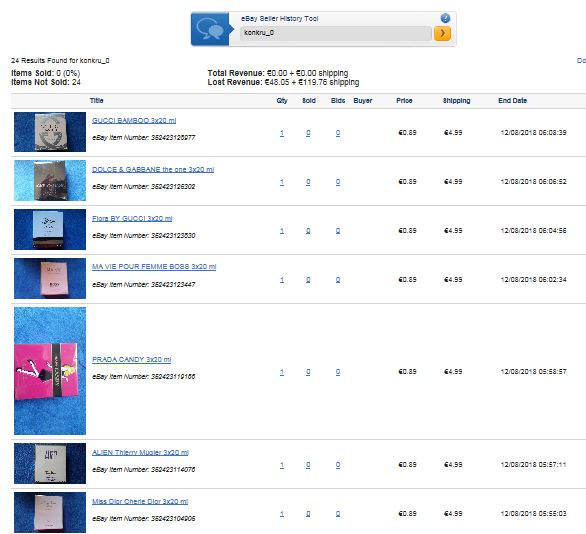Click the Miss Dior Cherie thumbnail
586x534 pixels.
pos(50,512)
